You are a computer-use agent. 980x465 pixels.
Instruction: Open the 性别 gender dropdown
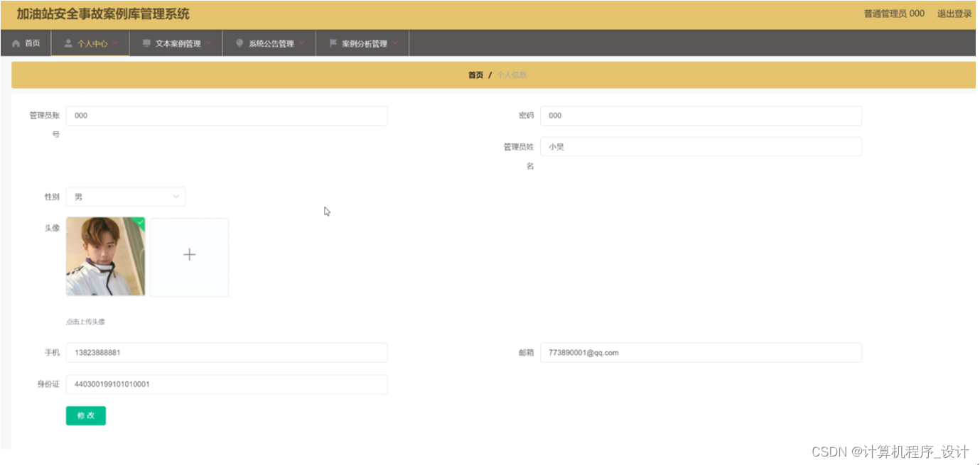tap(126, 197)
